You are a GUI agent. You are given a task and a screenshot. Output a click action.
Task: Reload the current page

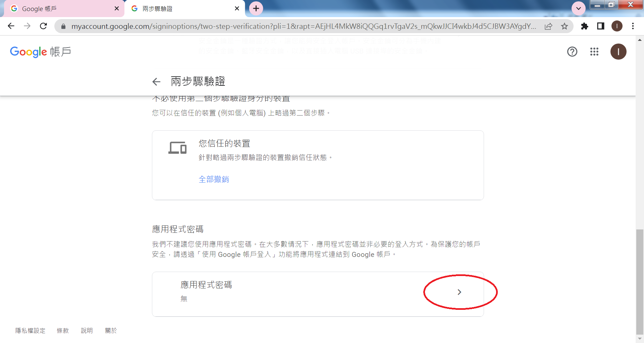coord(43,26)
